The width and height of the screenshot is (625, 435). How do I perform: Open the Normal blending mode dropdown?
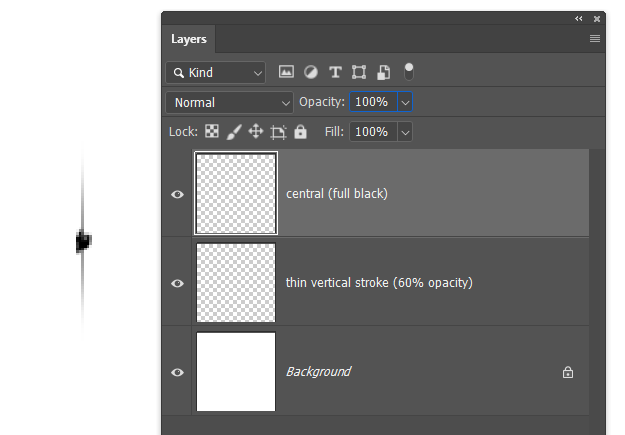(x=229, y=102)
